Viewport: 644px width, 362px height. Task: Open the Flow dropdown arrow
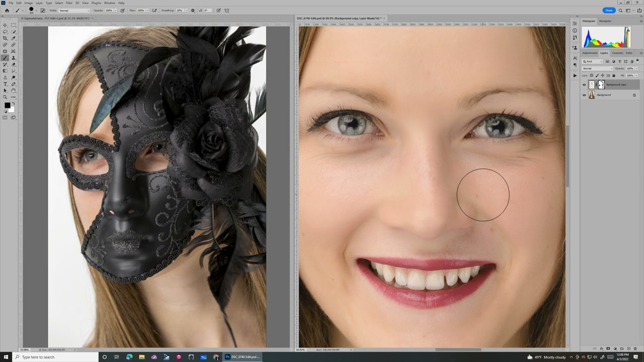click(147, 11)
